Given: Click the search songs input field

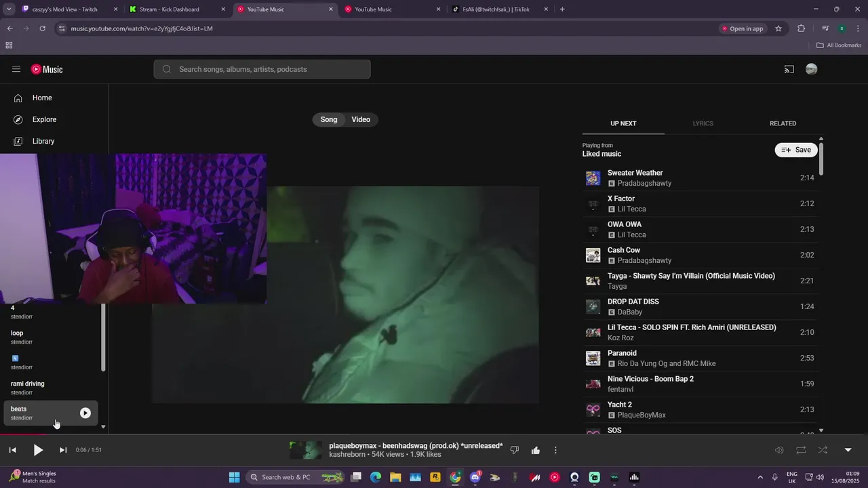Looking at the screenshot, I should [x=262, y=69].
